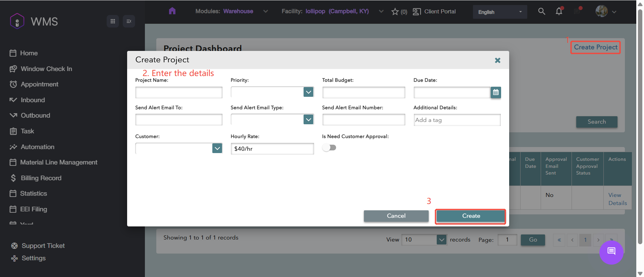Expand the Priority dropdown
Image resolution: width=644 pixels, height=277 pixels.
click(308, 92)
